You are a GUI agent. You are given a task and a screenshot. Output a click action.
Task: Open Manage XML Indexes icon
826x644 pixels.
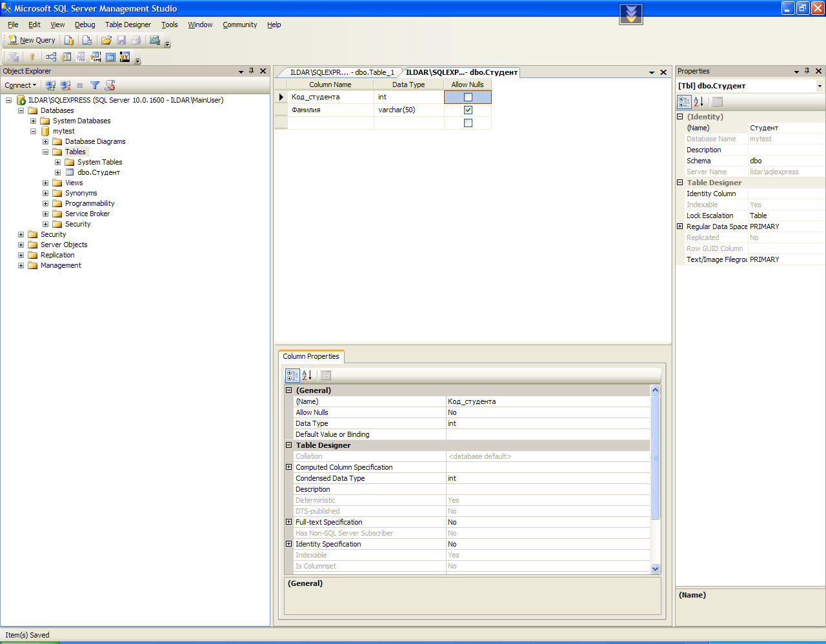[96, 57]
